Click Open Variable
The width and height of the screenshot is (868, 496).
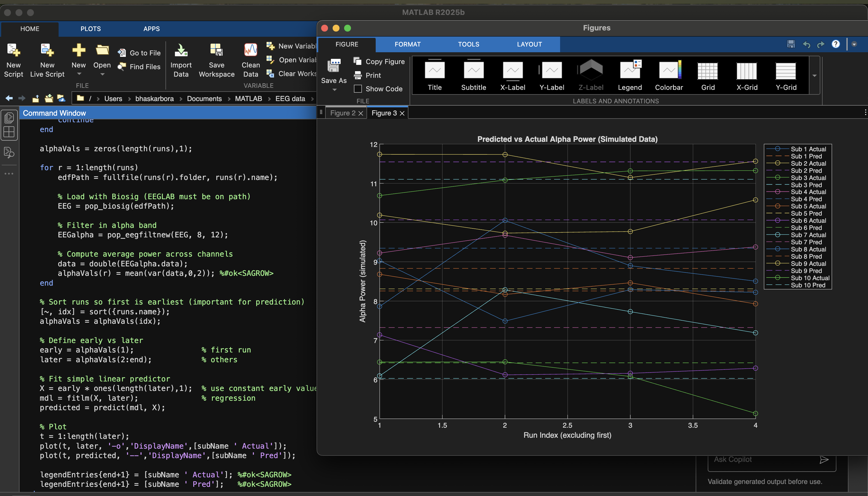[291, 60]
